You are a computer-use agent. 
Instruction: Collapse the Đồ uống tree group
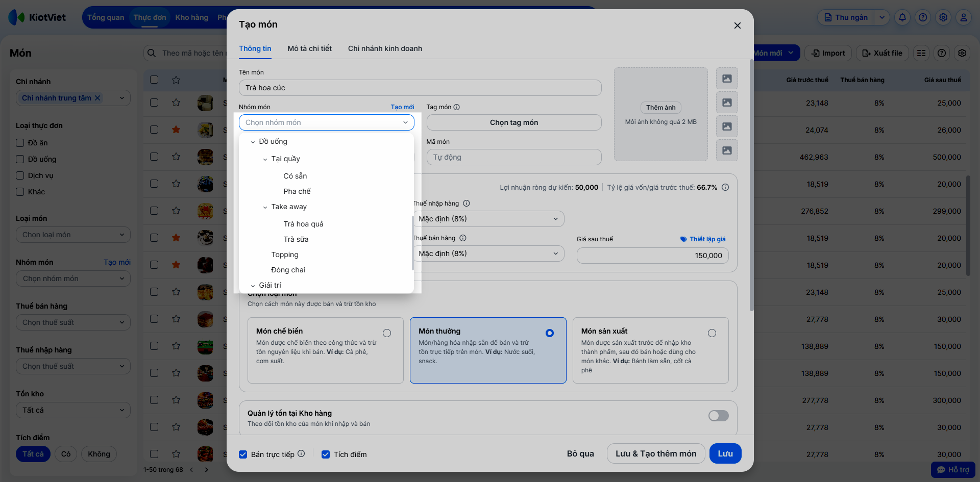click(253, 142)
